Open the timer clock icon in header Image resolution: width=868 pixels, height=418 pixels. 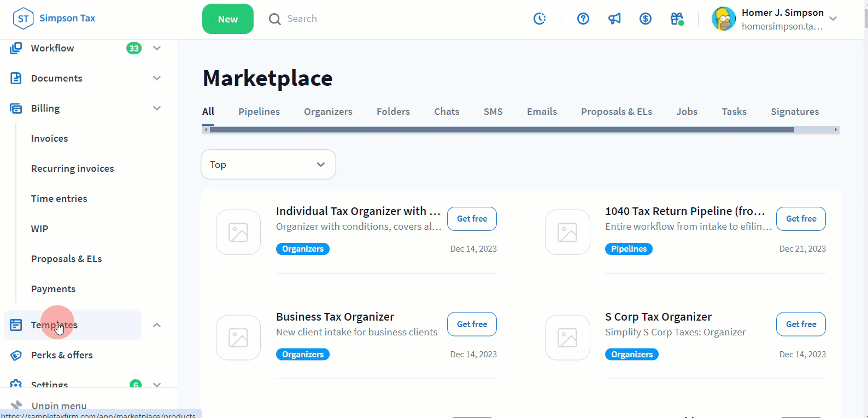[539, 19]
